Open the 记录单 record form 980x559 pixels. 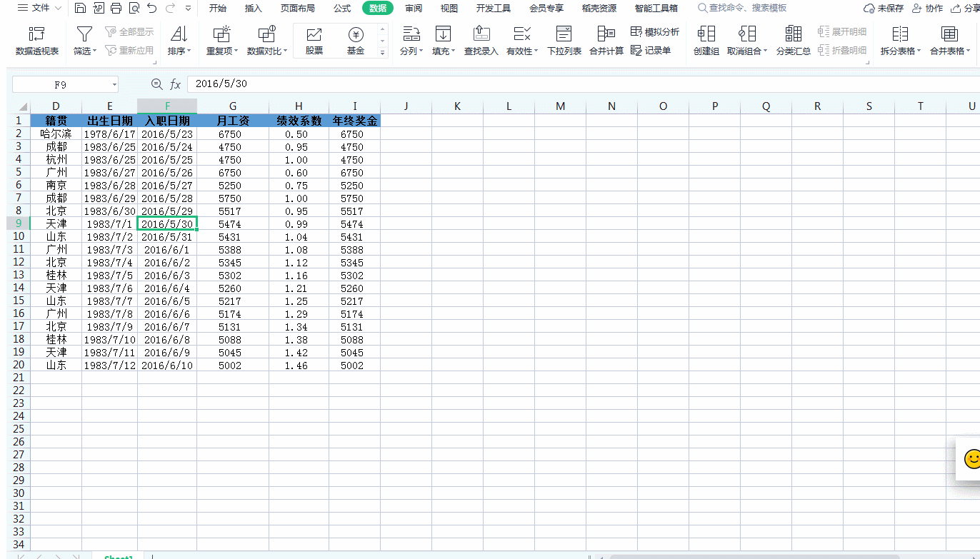[x=651, y=51]
